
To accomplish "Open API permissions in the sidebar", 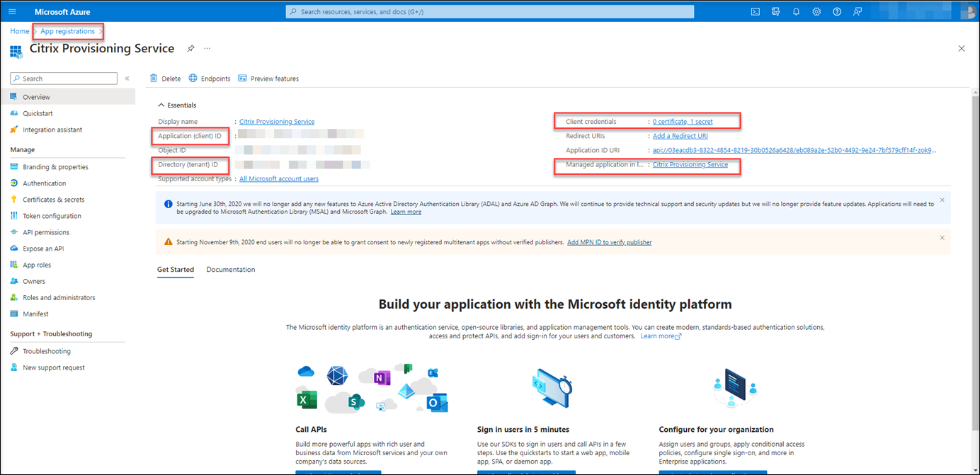I will coord(46,232).
